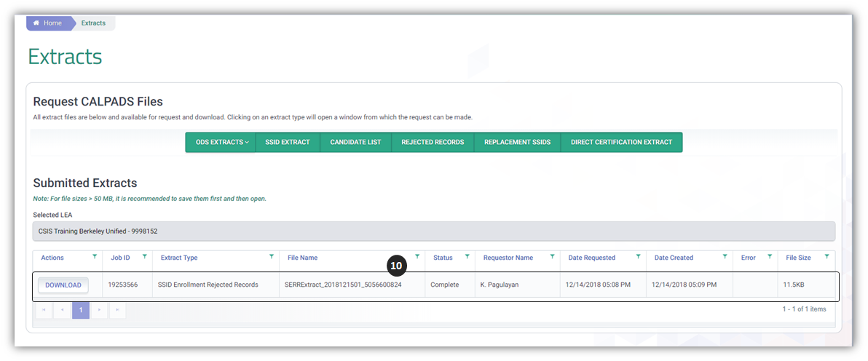Select the Candidate List extract type
The height and width of the screenshot is (361, 868).
pos(355,143)
